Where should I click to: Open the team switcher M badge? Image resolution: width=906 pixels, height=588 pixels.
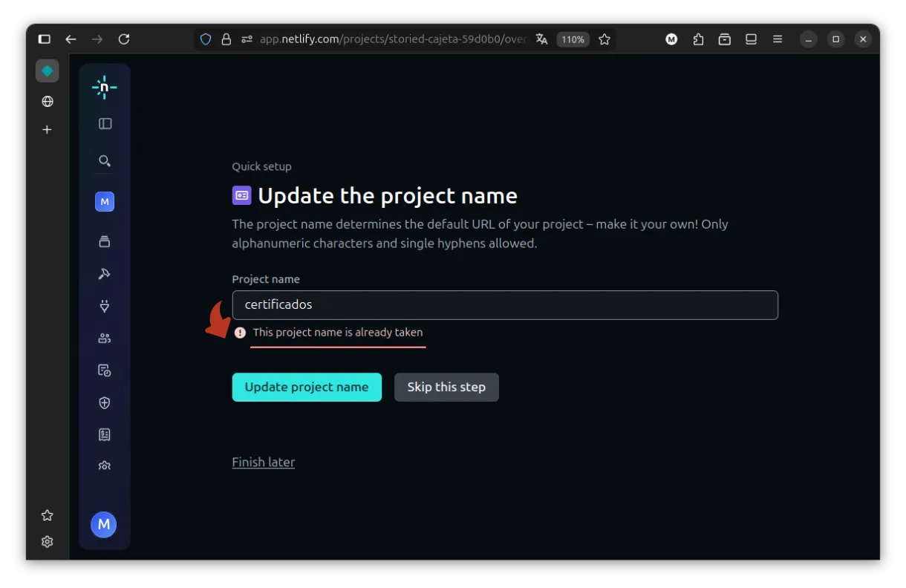point(105,201)
